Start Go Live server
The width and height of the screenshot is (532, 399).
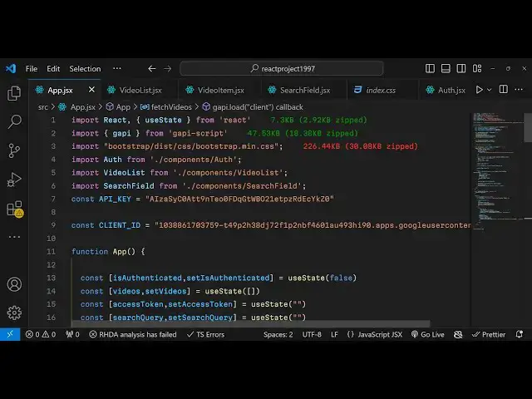point(427,334)
